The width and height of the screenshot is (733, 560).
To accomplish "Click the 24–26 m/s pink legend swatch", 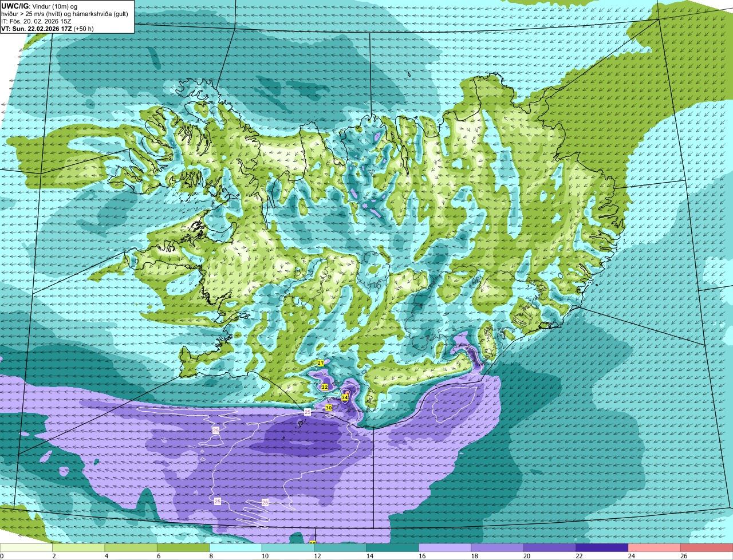I will click(x=655, y=548).
